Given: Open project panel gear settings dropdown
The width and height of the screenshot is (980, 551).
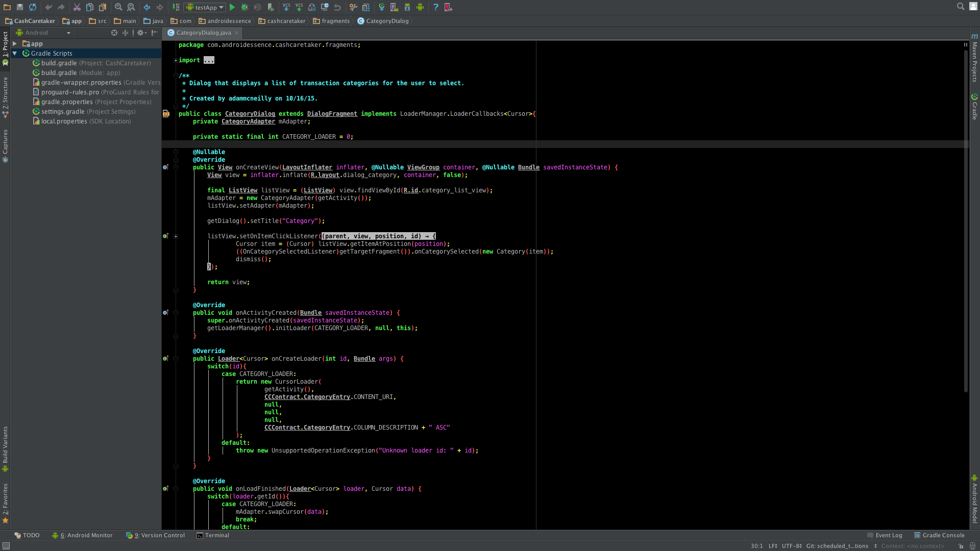Looking at the screenshot, I should [142, 33].
